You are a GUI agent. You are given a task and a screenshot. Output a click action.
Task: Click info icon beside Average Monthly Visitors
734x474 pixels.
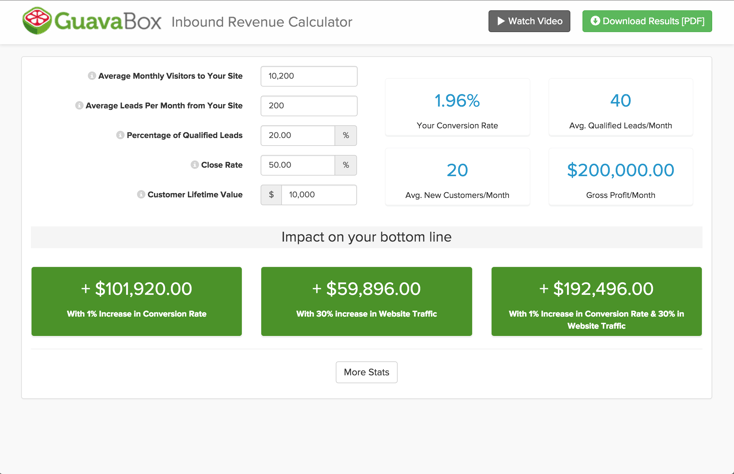click(x=92, y=76)
